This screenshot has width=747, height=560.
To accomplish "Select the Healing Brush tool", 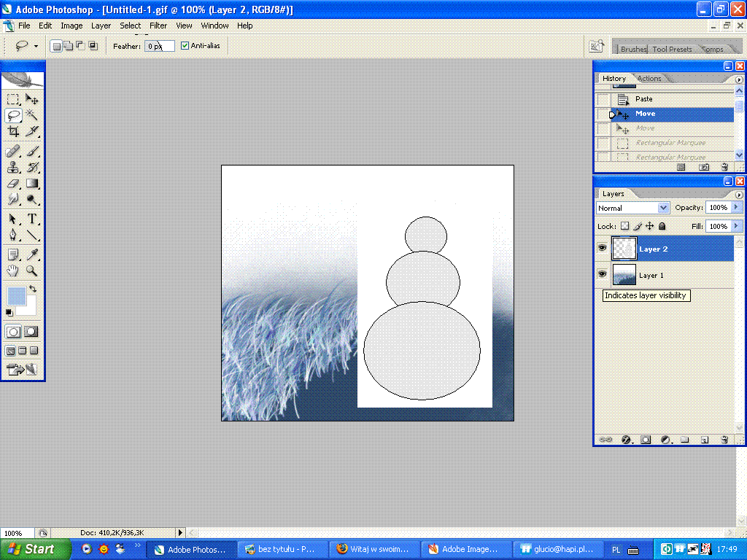I will point(13,152).
